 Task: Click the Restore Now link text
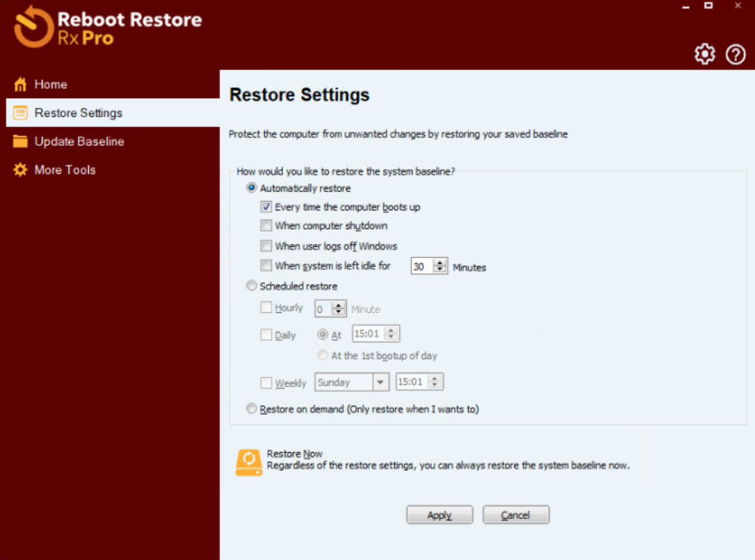point(295,454)
